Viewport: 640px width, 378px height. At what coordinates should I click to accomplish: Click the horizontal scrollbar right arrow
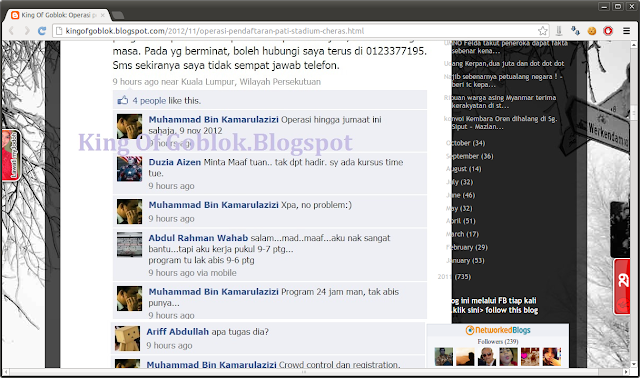click(x=626, y=372)
